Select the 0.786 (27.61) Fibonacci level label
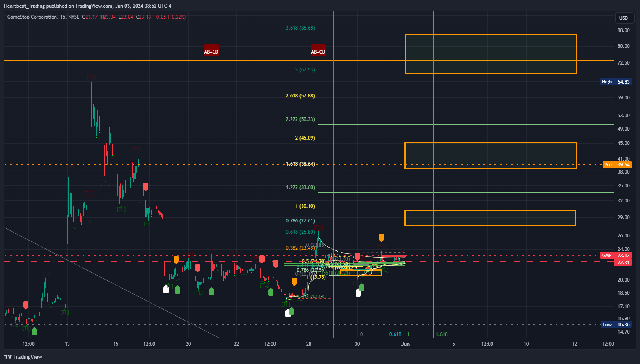This screenshot has width=640, height=364. click(x=300, y=221)
